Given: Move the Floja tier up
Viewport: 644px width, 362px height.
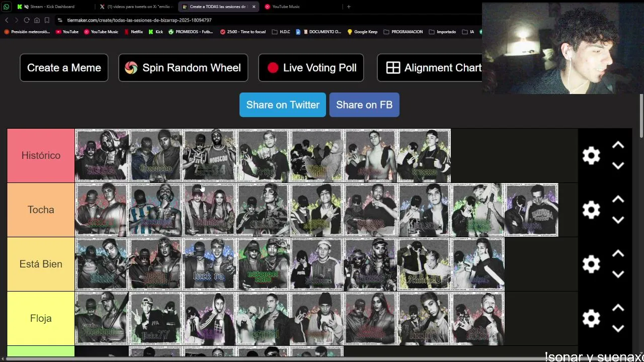Looking at the screenshot, I should [x=618, y=308].
